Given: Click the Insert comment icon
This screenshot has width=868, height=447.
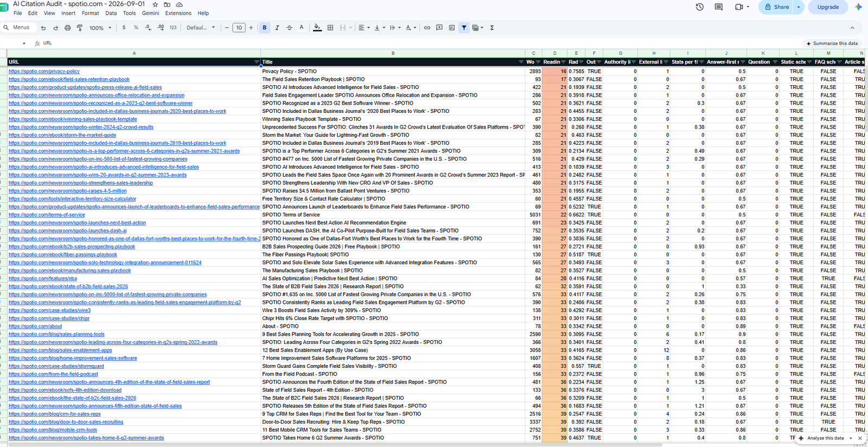Looking at the screenshot, I should point(439,28).
